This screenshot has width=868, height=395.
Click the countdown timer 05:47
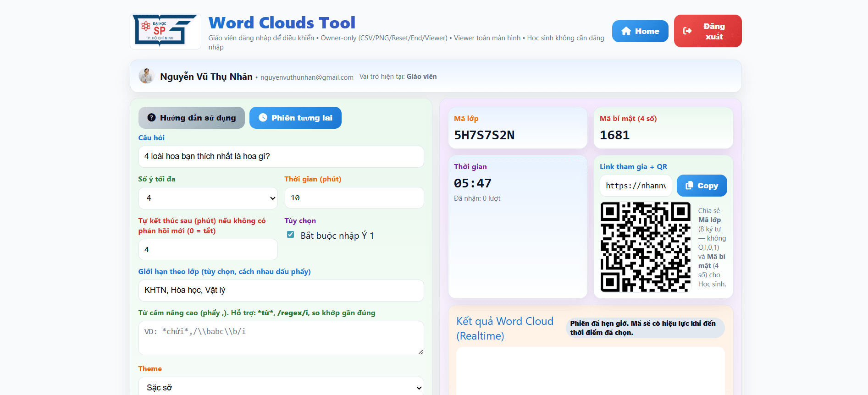472,183
